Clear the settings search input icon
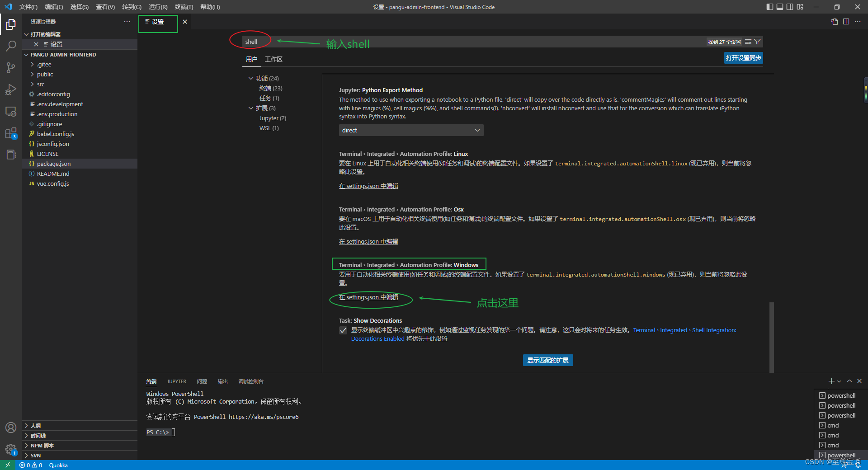 748,42
